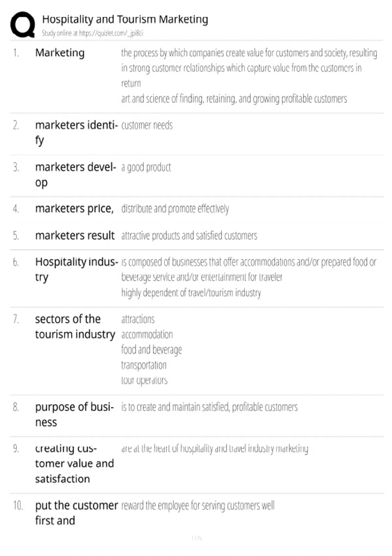Image resolution: width=392 pixels, height=556 pixels.
Task: Click the Quizlet Q logo icon
Action: (23, 25)
